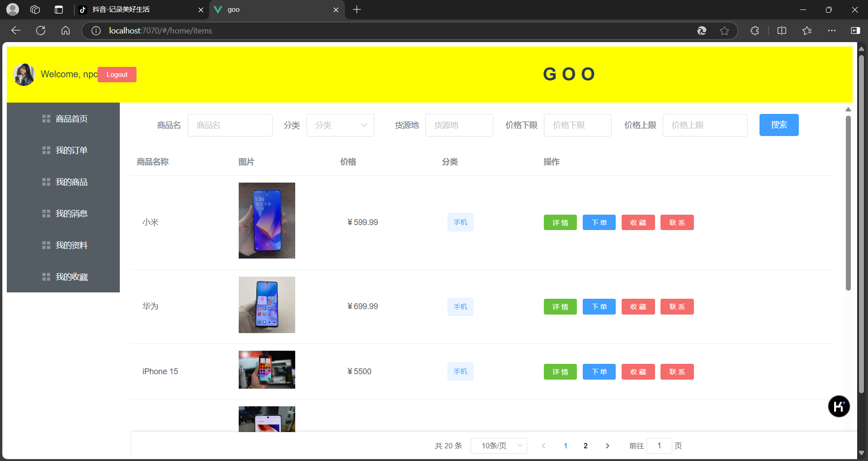The image size is (868, 461).
Task: Click the 手机 tag in iPhone 15 row
Action: tap(460, 372)
